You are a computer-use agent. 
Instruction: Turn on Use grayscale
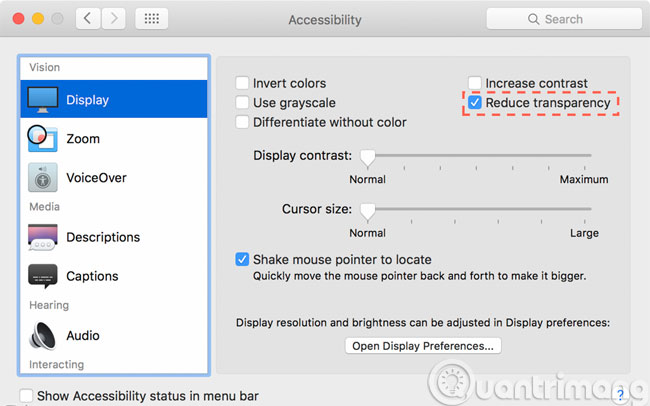pos(242,103)
